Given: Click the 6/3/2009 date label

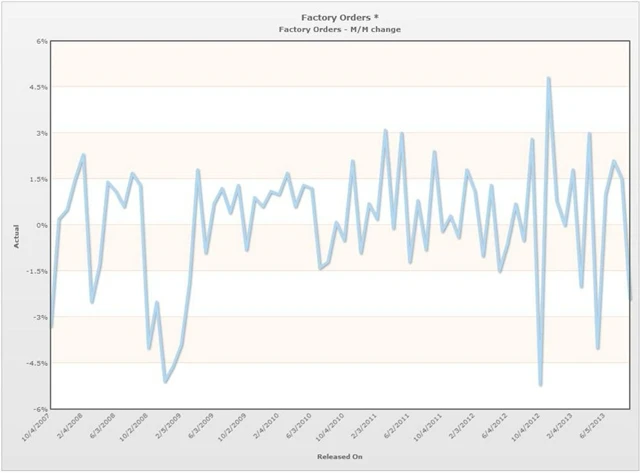Looking at the screenshot, I should click(x=201, y=425).
